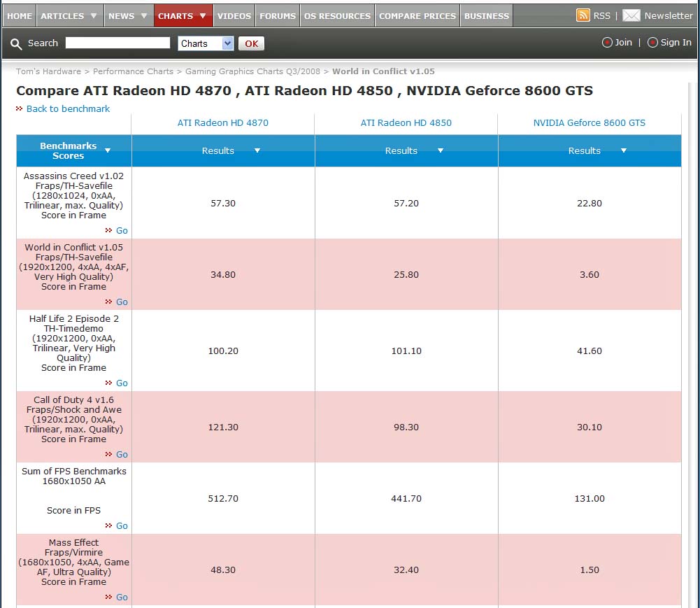Click Go under World in Conflict benchmark
The height and width of the screenshot is (608, 700).
122,302
